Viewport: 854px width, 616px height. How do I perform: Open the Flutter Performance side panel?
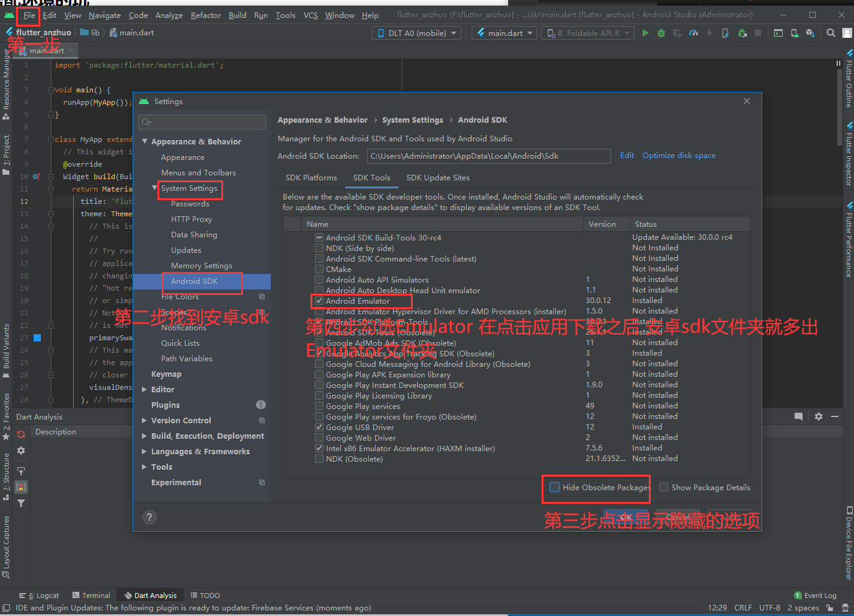pos(848,240)
